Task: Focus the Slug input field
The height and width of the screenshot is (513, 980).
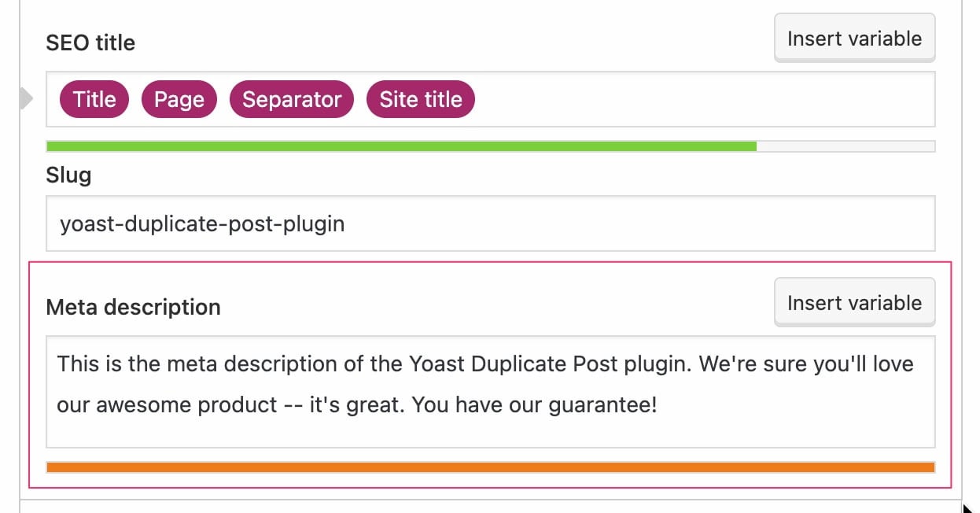Action: pyautogui.click(x=629, y=224)
